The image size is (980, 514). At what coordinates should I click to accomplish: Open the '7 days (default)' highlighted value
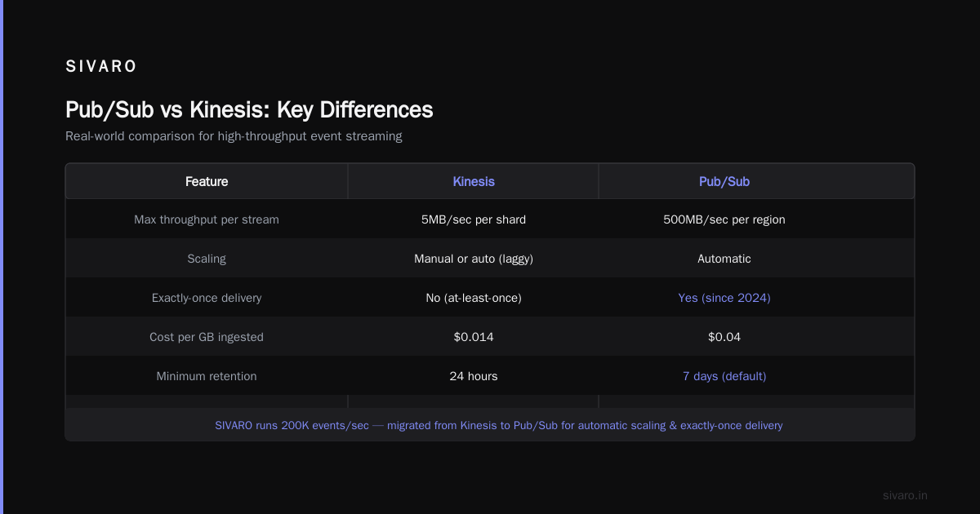(x=724, y=376)
